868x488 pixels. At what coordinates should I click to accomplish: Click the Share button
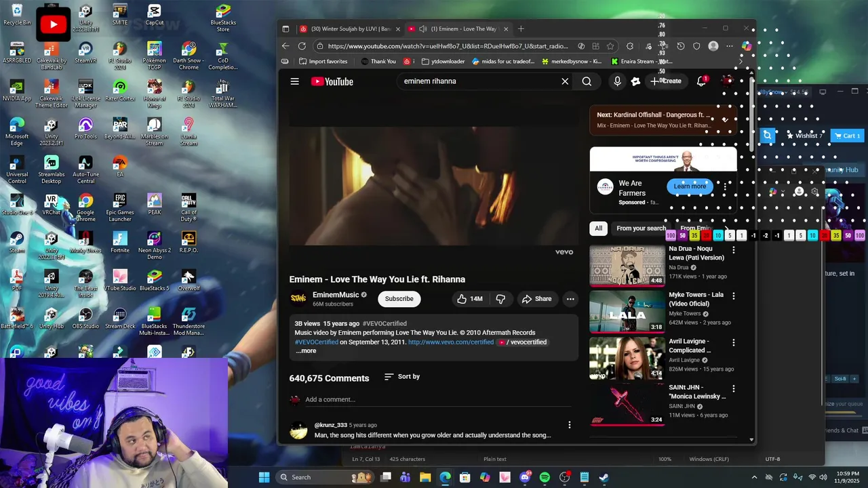click(536, 299)
